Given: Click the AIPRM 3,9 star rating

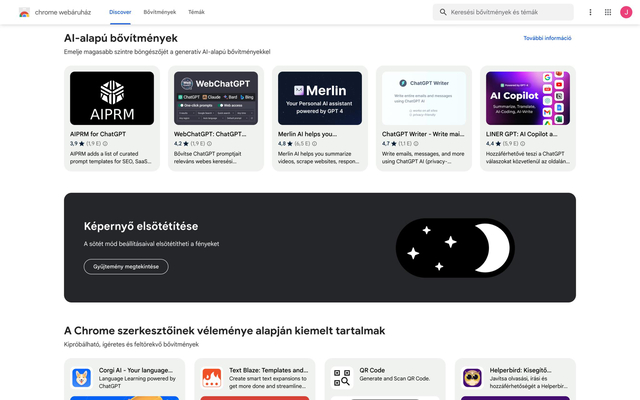Looking at the screenshot, I should tap(77, 144).
